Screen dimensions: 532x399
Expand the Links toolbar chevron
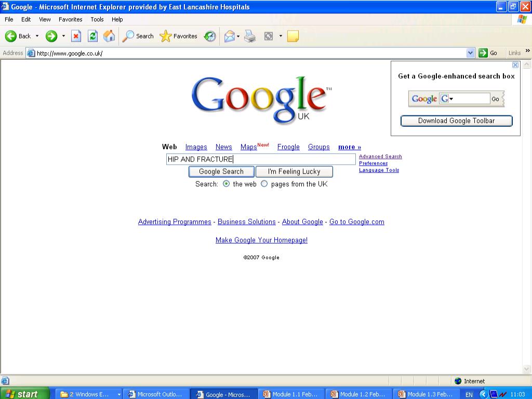tap(528, 50)
